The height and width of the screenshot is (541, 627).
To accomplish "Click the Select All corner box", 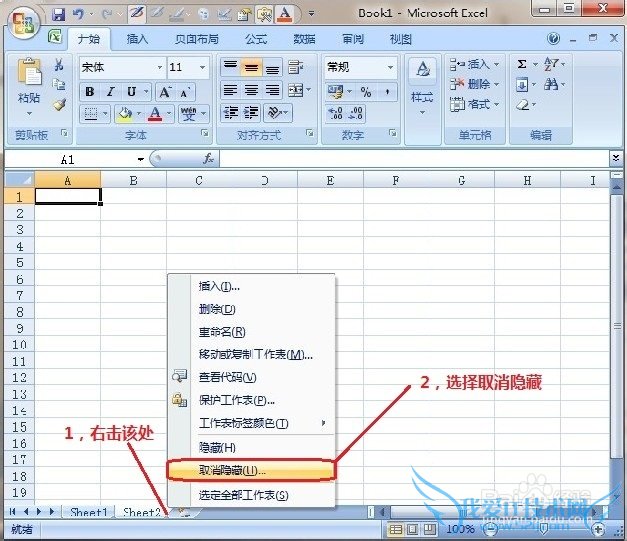I will pos(20,180).
